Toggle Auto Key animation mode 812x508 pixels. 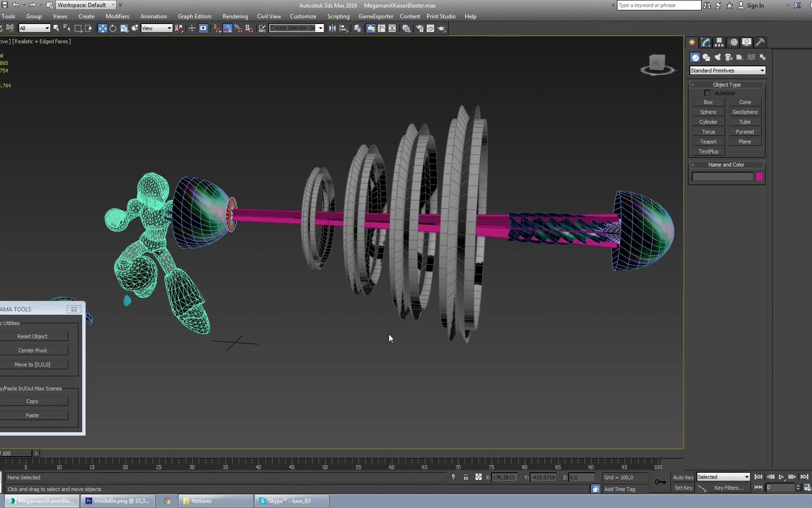(x=683, y=477)
